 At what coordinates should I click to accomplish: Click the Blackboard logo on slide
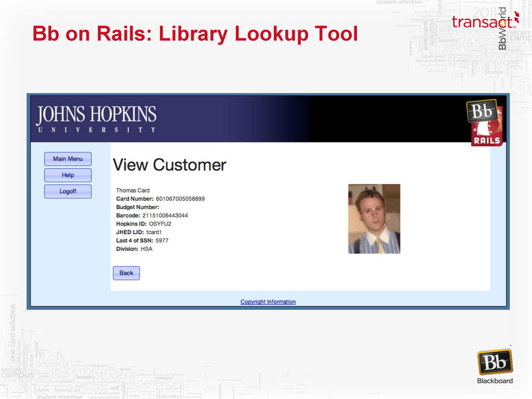(495, 367)
